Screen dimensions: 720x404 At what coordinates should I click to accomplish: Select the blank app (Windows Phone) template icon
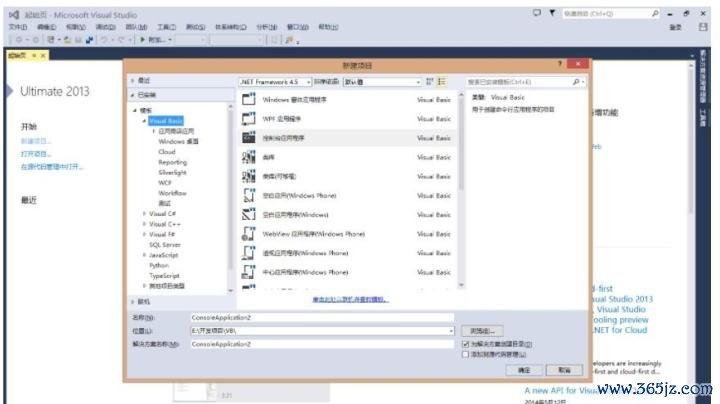(248, 195)
